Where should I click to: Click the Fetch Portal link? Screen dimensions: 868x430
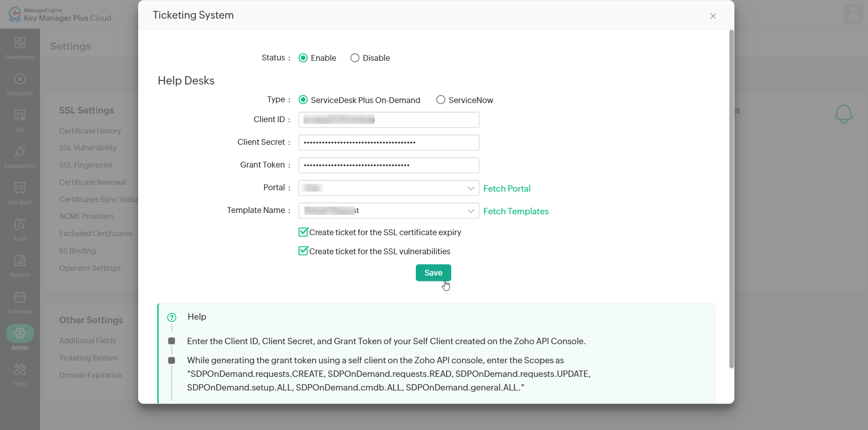click(x=507, y=188)
